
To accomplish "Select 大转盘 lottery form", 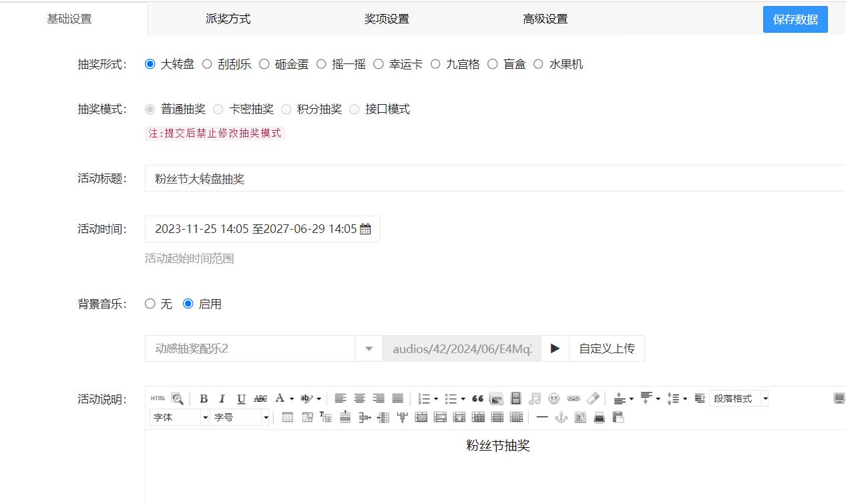I will pos(150,64).
